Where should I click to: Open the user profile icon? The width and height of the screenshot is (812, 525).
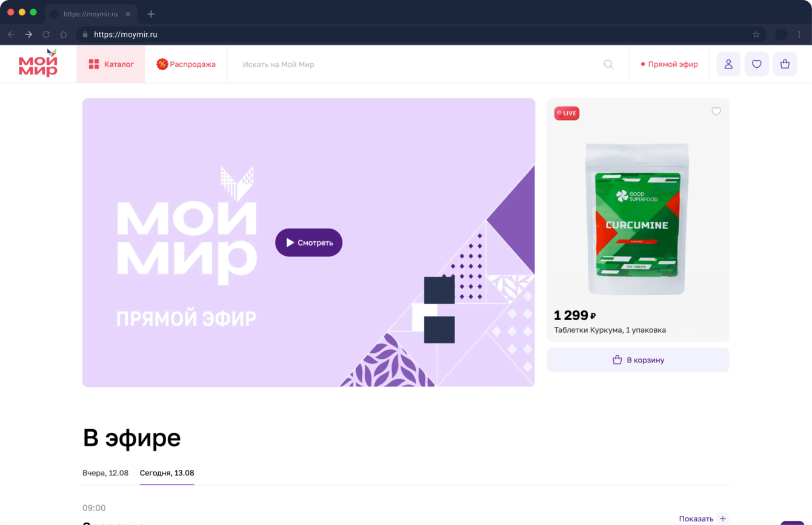728,64
